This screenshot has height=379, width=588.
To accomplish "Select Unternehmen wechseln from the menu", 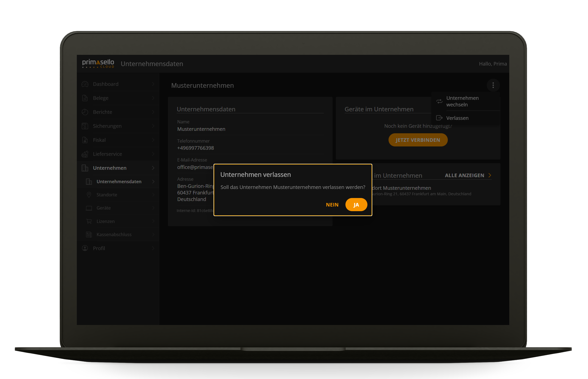I will [x=462, y=101].
